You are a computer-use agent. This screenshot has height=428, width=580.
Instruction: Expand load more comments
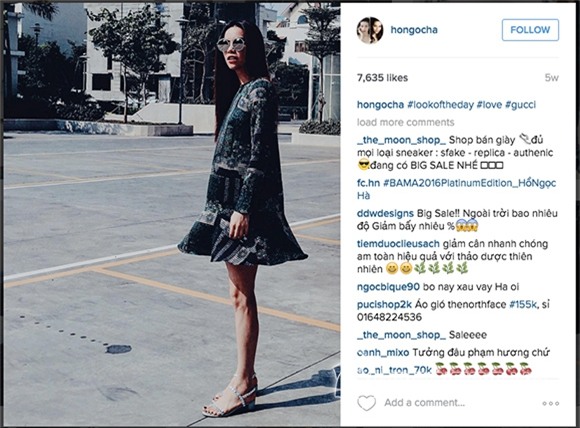(405, 122)
